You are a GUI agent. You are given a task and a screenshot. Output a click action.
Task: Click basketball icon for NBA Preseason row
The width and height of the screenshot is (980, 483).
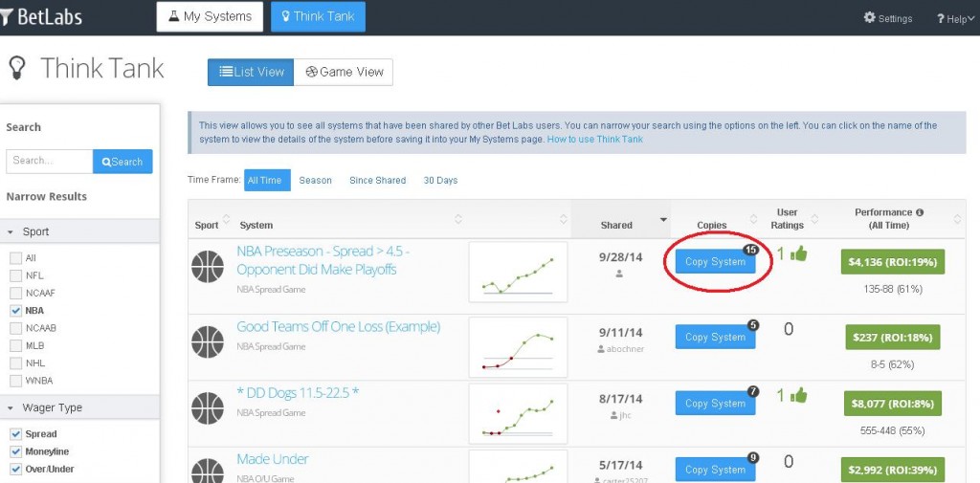(208, 267)
